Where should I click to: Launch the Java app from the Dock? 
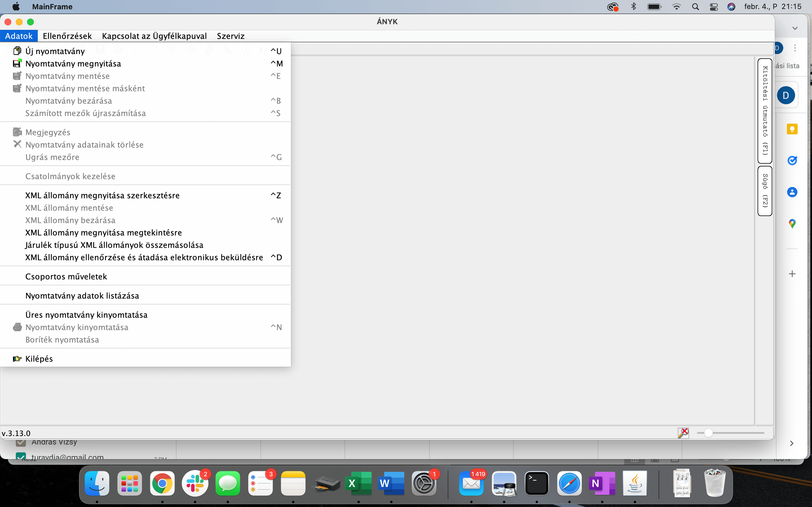634,484
